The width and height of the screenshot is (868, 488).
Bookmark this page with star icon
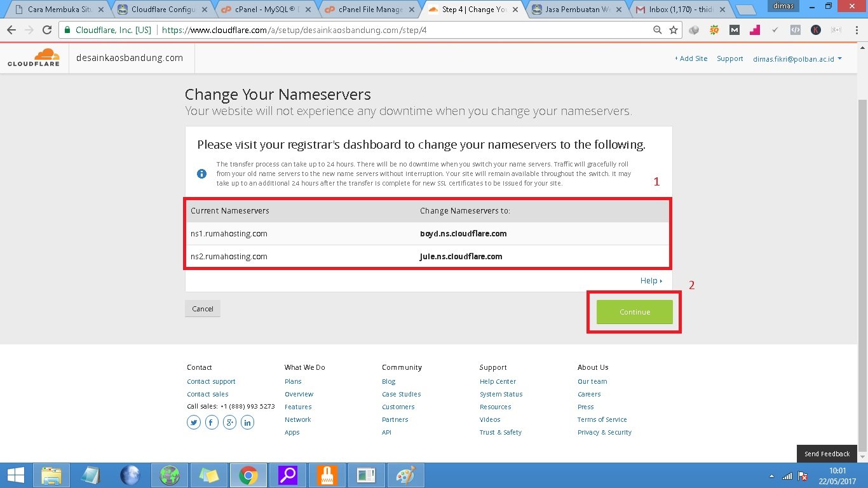pos(674,30)
